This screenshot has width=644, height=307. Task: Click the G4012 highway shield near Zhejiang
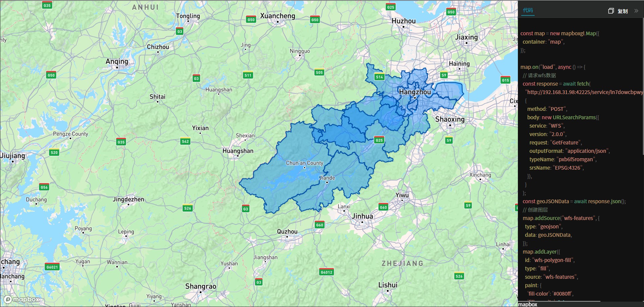click(326, 272)
